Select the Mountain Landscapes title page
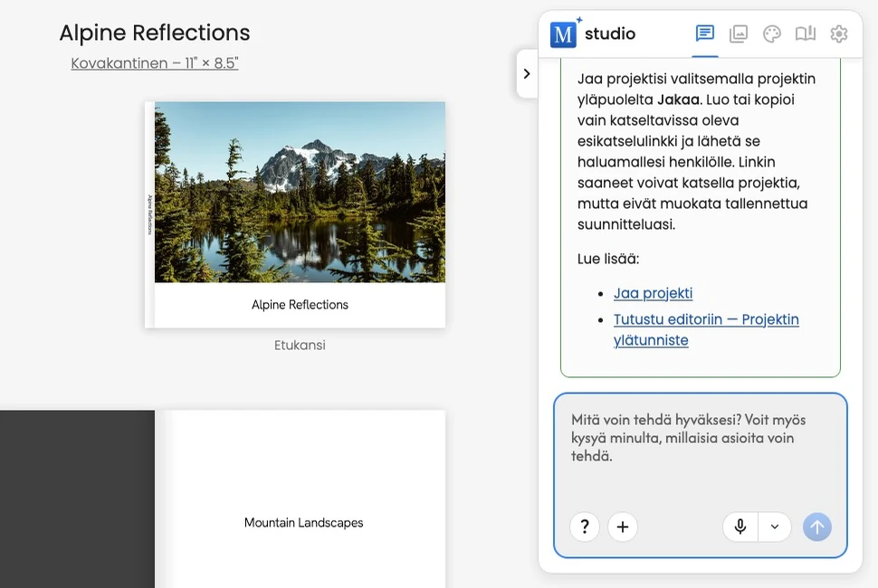The image size is (878, 588). (x=303, y=523)
